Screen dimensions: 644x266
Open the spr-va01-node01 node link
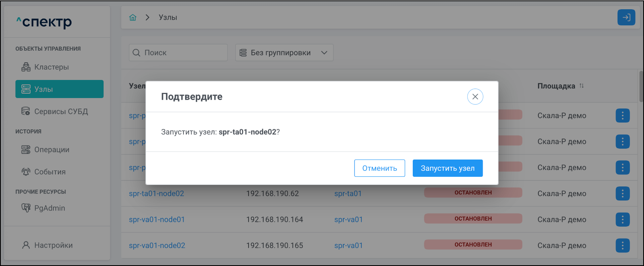pyautogui.click(x=157, y=219)
